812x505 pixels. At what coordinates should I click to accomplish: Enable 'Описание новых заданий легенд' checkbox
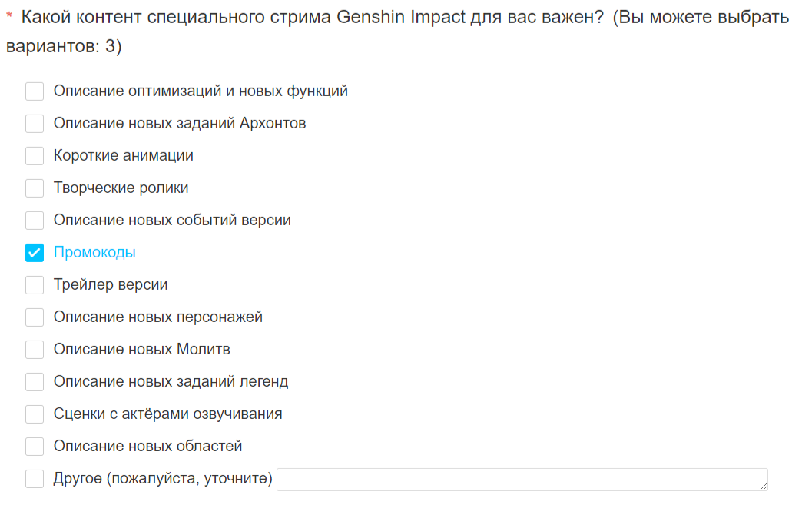[35, 382]
